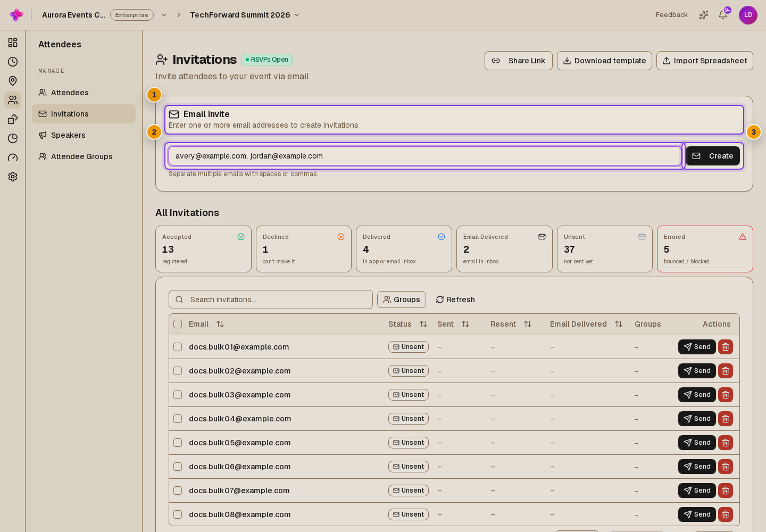The height and width of the screenshot is (532, 766).
Task: Delete the docs.bulk07@example.com invitation
Action: pos(726,491)
